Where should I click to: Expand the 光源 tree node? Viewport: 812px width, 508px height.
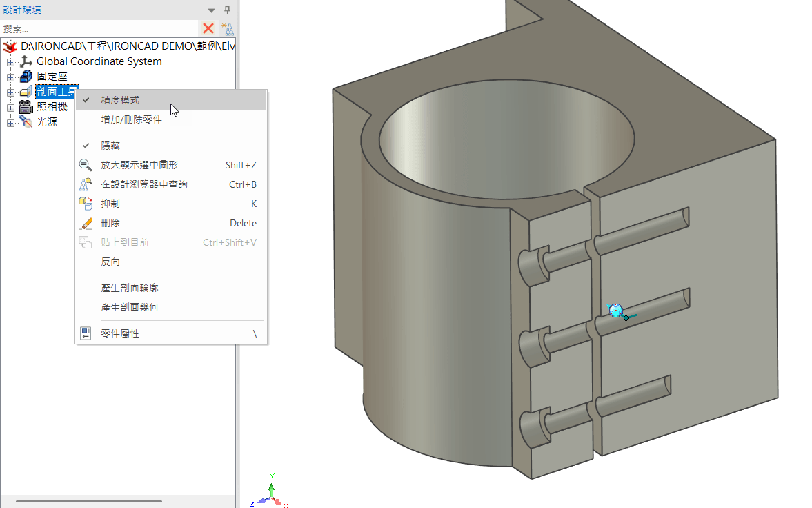(x=10, y=121)
